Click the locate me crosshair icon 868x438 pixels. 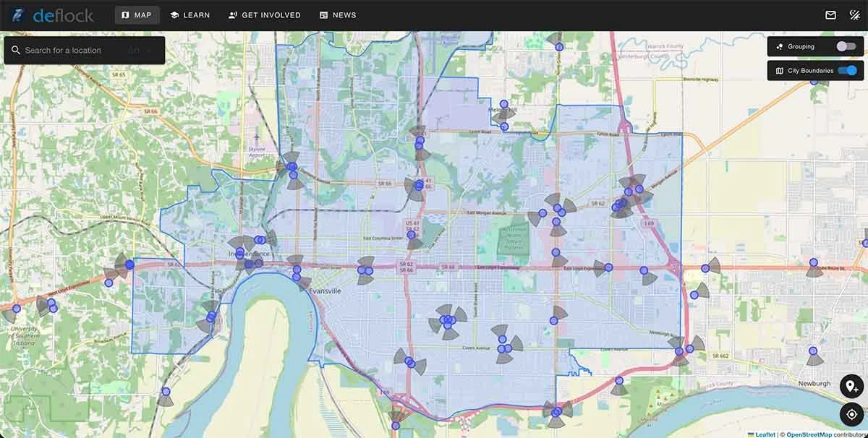coord(851,413)
